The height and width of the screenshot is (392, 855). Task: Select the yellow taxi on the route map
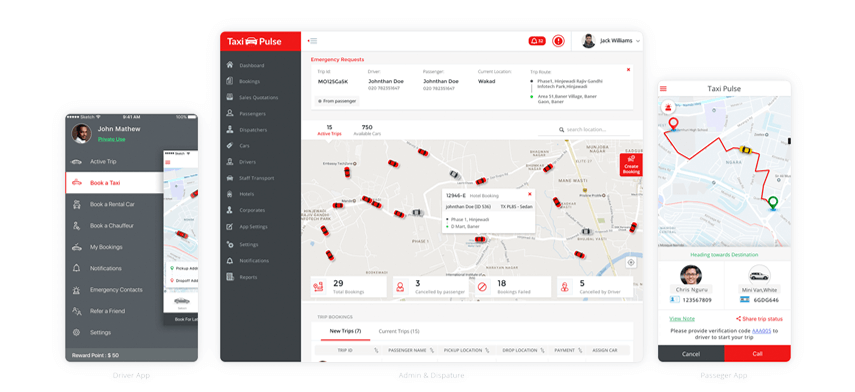745,150
